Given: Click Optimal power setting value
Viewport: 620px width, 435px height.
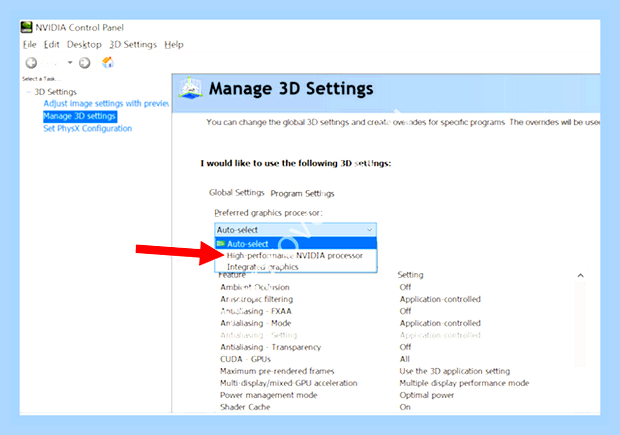Looking at the screenshot, I should (x=427, y=395).
